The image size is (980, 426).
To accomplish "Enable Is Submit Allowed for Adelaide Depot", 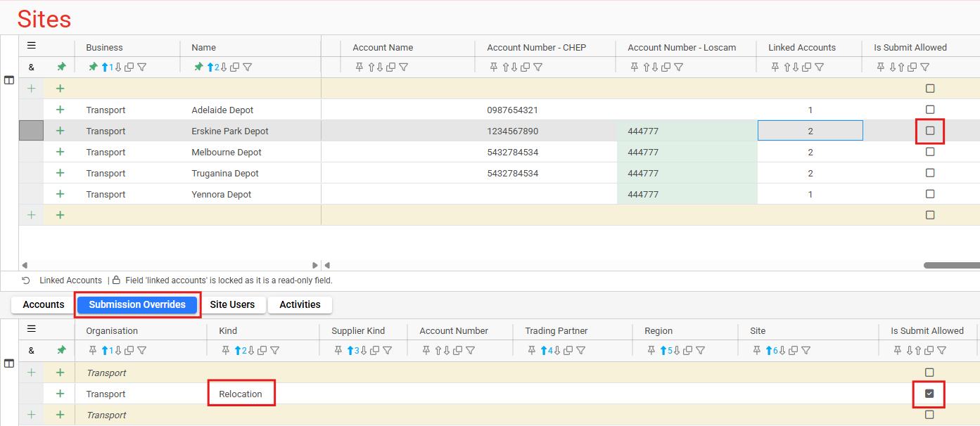I will 930,110.
